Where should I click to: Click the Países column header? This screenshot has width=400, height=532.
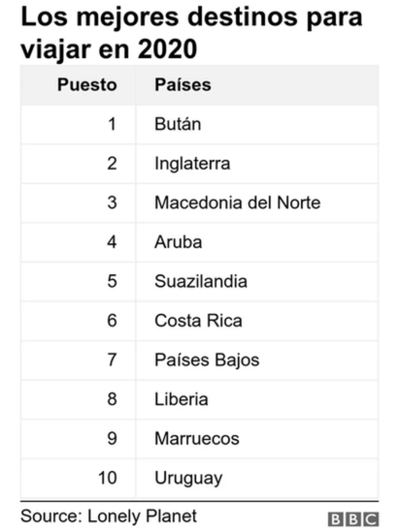[x=182, y=85]
